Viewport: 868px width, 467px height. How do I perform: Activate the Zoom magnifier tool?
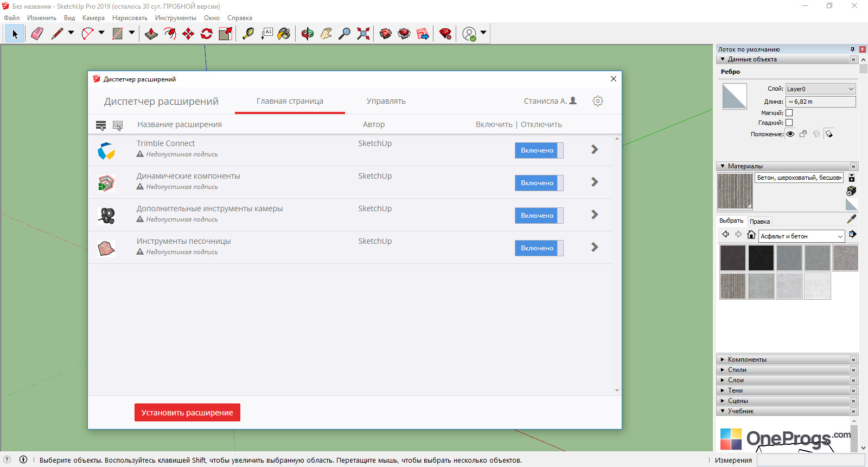point(344,34)
